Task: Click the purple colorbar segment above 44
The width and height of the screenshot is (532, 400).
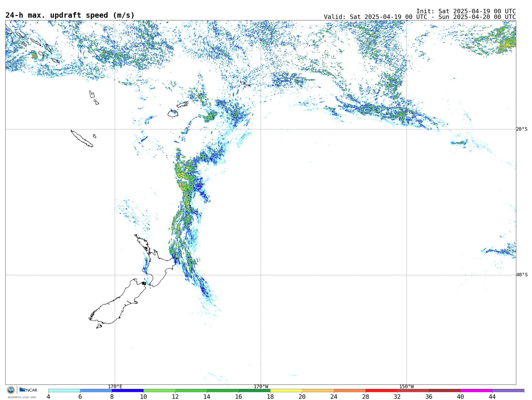Action: pos(508,391)
